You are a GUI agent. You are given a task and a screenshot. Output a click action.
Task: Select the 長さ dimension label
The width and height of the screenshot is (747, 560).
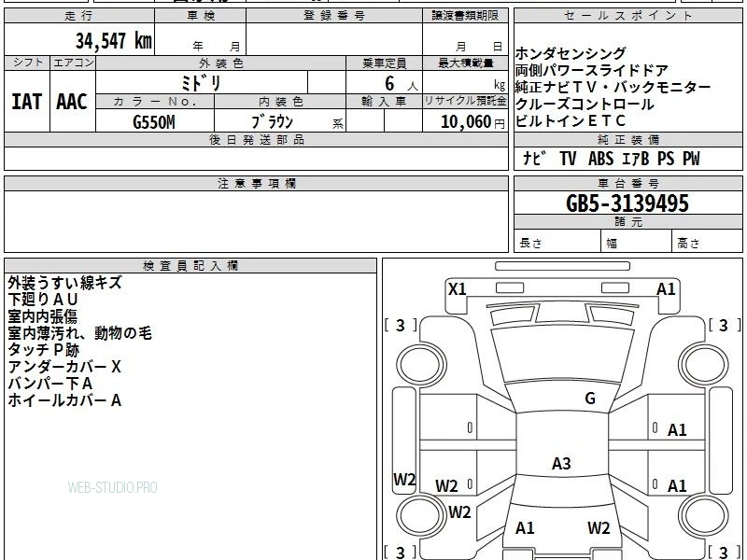pos(530,244)
